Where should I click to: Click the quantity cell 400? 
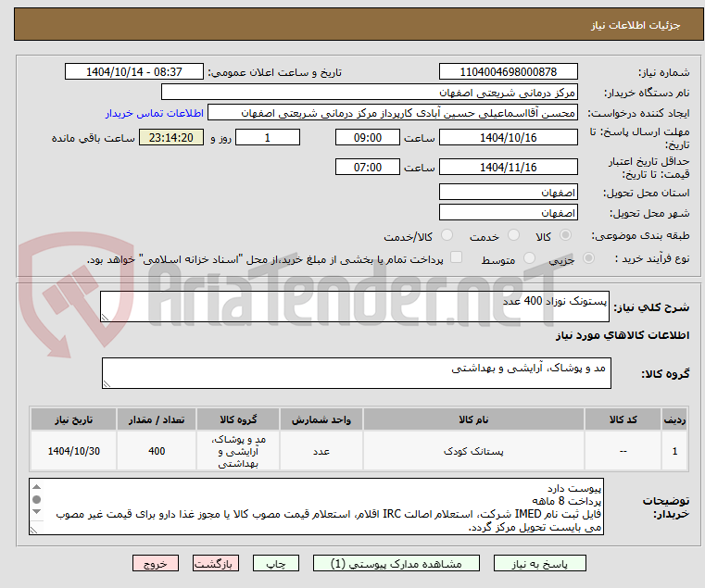click(157, 451)
